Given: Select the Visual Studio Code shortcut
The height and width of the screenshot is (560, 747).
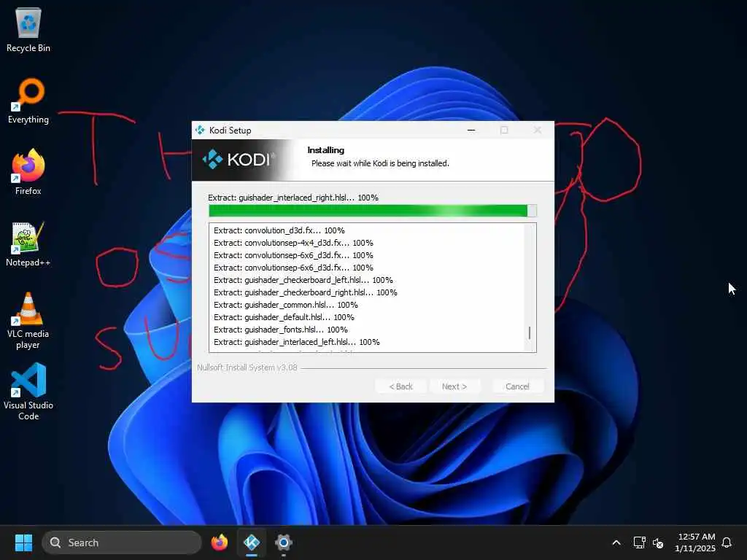Looking at the screenshot, I should pos(28,392).
